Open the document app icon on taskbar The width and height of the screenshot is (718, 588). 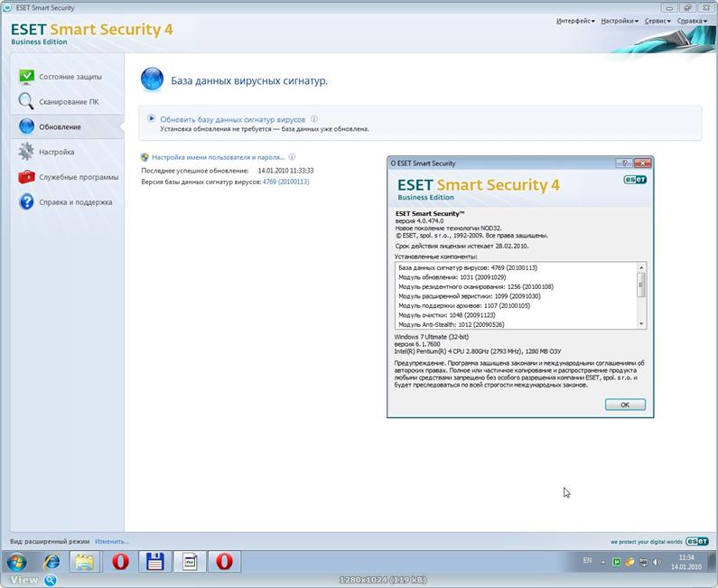(x=190, y=562)
